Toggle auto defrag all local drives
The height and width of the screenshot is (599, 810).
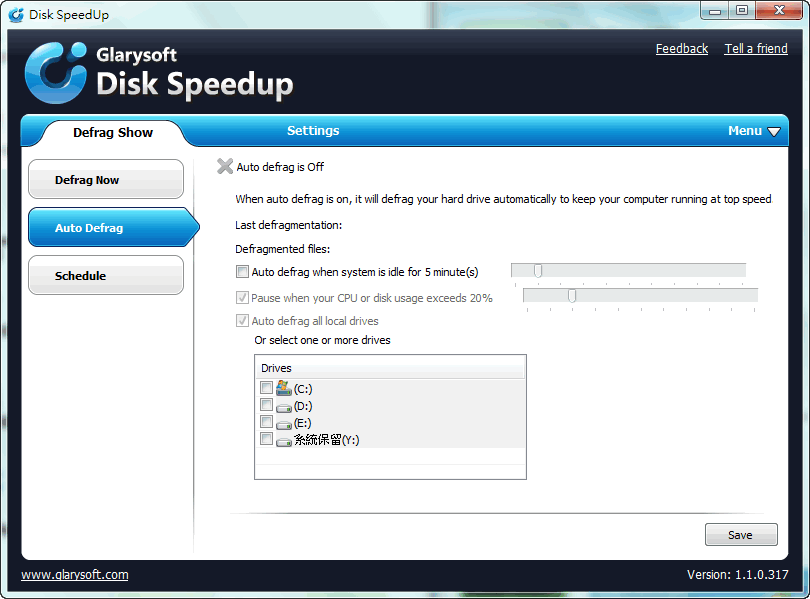point(242,321)
